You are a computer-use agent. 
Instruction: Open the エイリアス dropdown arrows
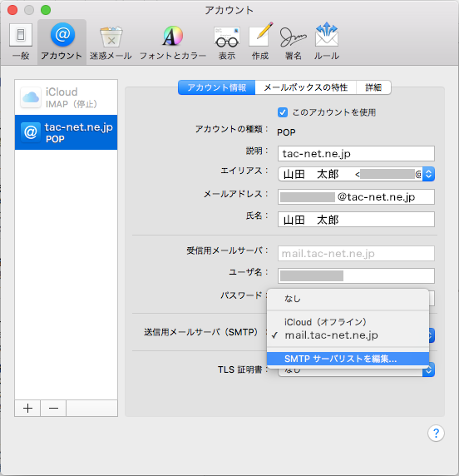tap(428, 174)
